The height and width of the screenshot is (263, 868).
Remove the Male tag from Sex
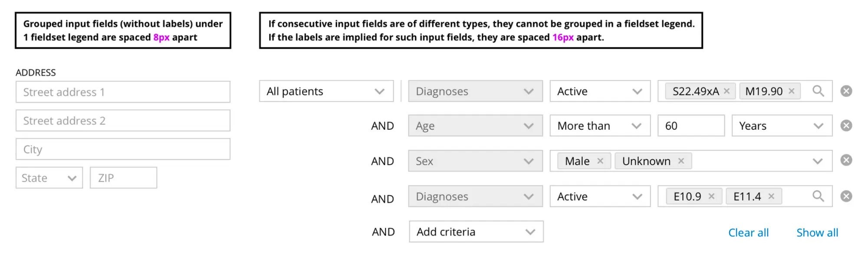(x=600, y=161)
